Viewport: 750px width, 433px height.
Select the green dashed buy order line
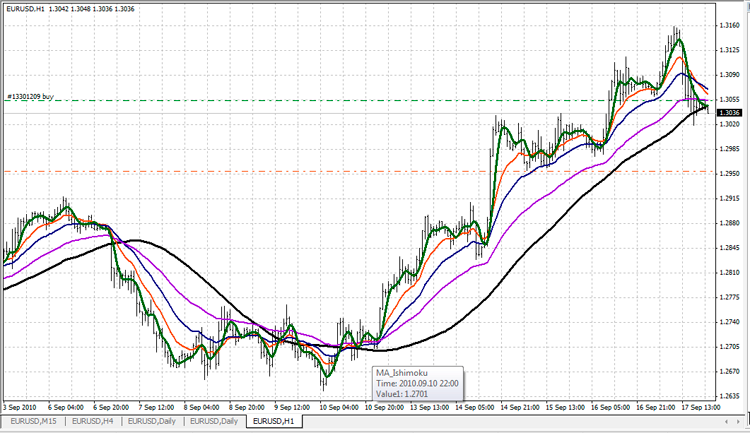pos(300,101)
